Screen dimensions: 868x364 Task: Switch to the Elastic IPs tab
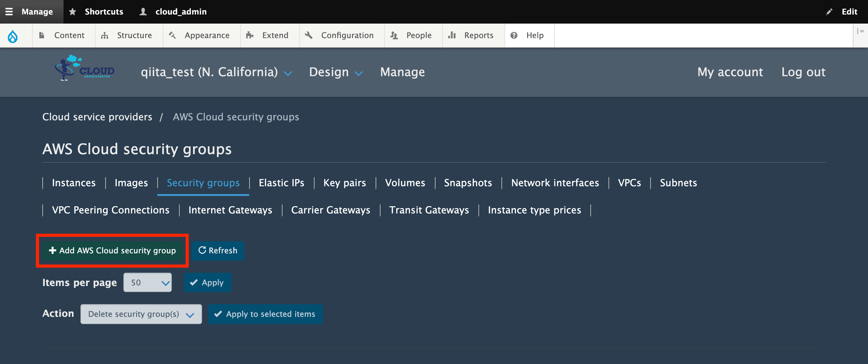(281, 183)
